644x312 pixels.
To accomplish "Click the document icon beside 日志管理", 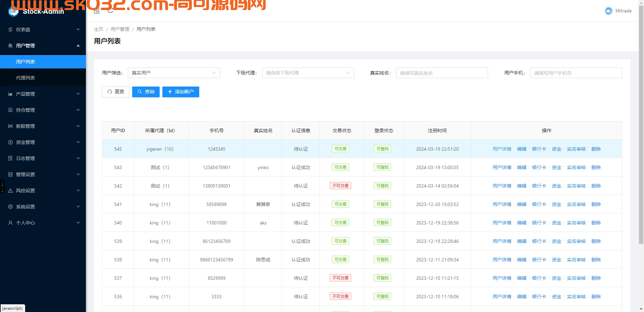I will (x=10, y=158).
